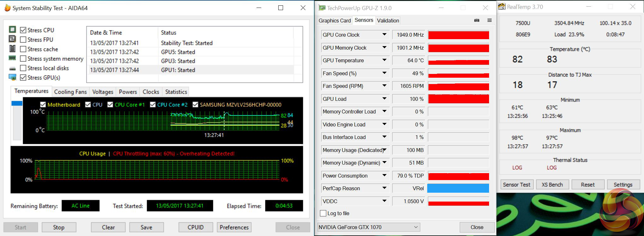Click the Stress cache icon
This screenshot has height=236, width=644.
(12, 49)
